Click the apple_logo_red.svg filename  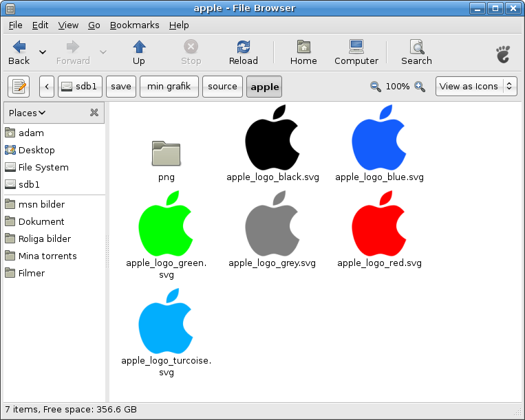tap(379, 263)
